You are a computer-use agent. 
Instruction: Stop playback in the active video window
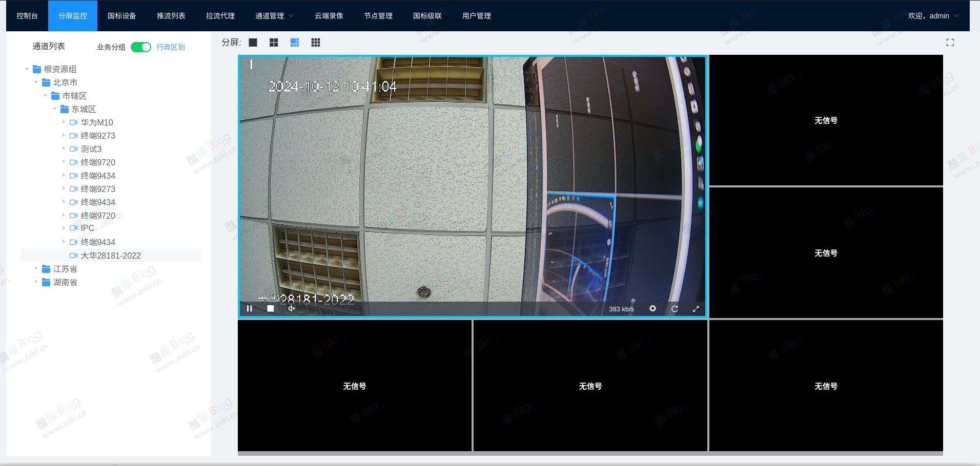[x=271, y=308]
